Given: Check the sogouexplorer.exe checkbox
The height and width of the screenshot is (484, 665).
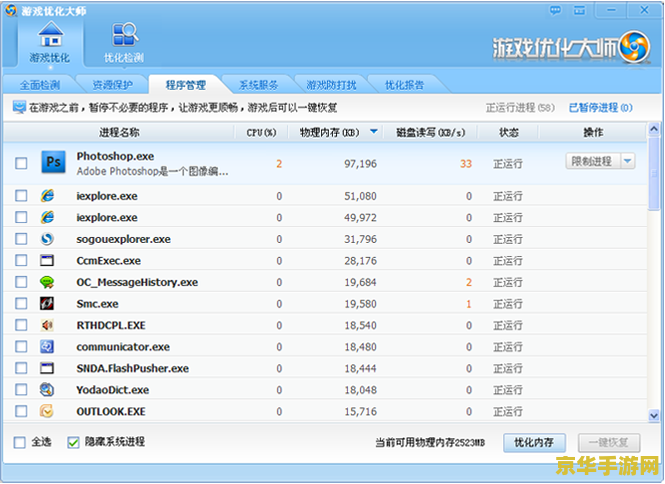Looking at the screenshot, I should [x=21, y=239].
